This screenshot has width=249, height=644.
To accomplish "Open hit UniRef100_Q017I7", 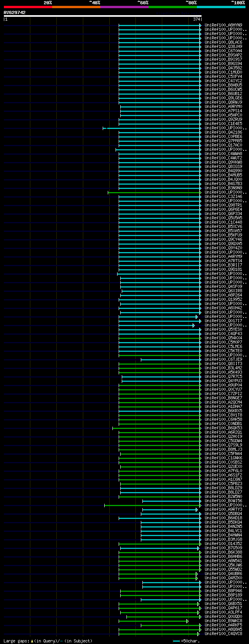I will [x=223, y=321].
